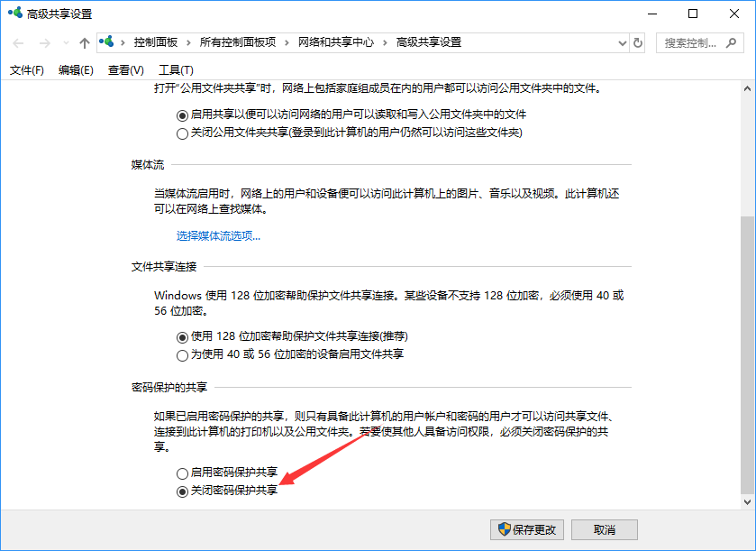Minimize the 高级共享设置 window
The image size is (756, 551).
click(x=652, y=14)
